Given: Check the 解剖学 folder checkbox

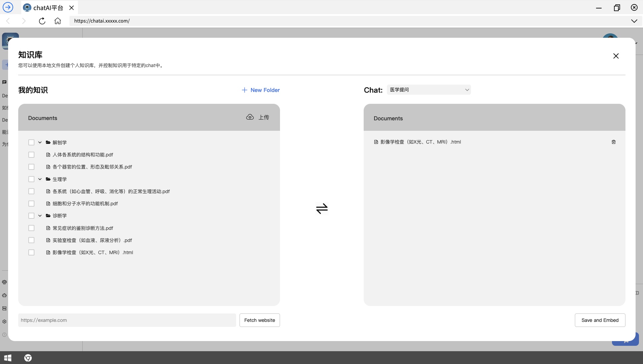Looking at the screenshot, I should point(31,142).
